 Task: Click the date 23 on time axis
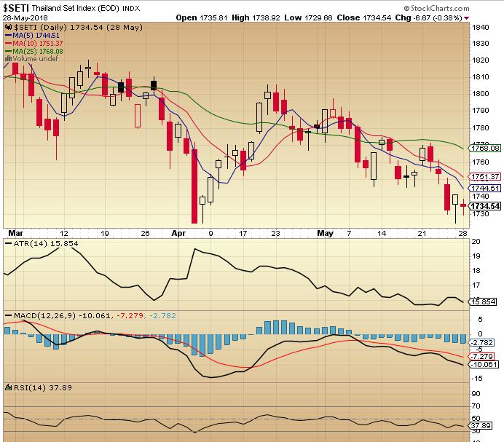(x=275, y=233)
